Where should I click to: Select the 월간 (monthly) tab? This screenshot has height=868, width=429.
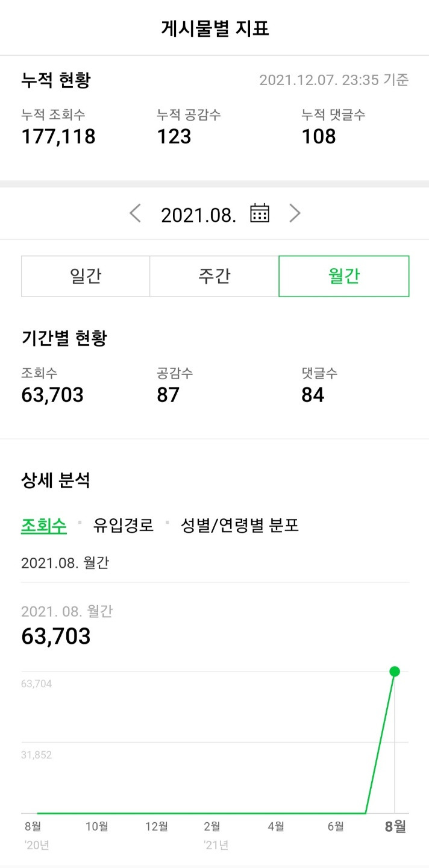click(x=343, y=276)
